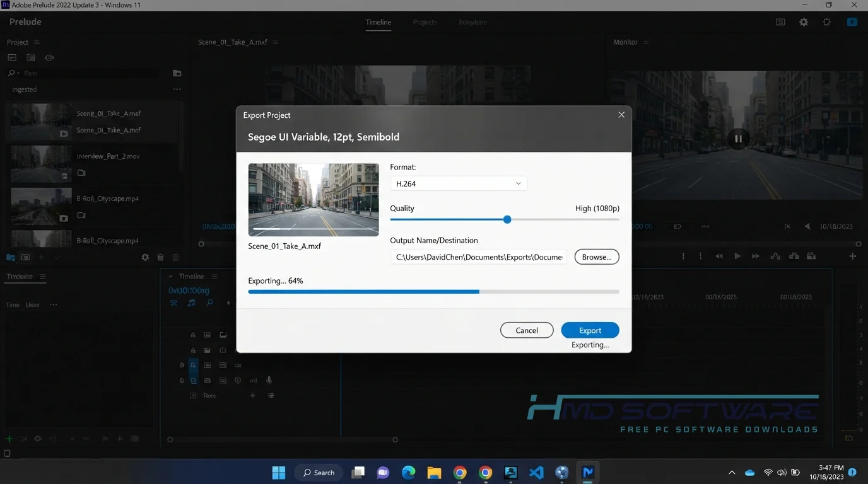The width and height of the screenshot is (868, 484).
Task: Click the taskbar Search box
Action: 319,473
